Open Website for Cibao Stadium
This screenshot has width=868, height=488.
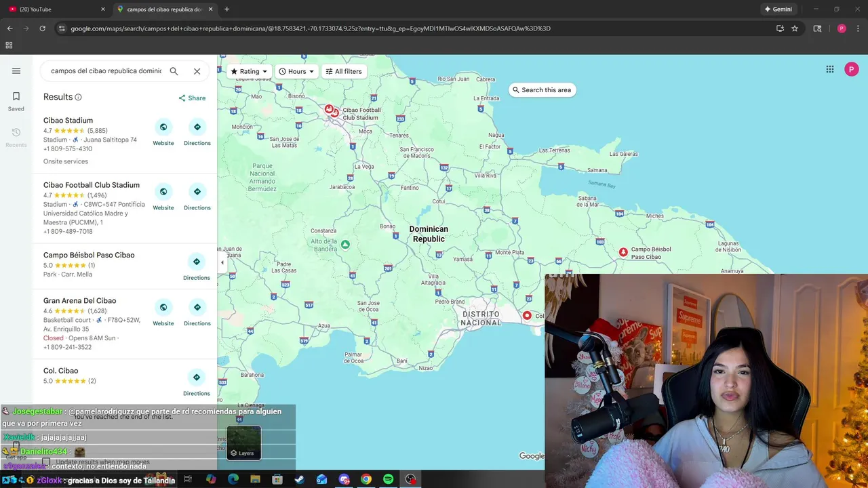pos(163,133)
